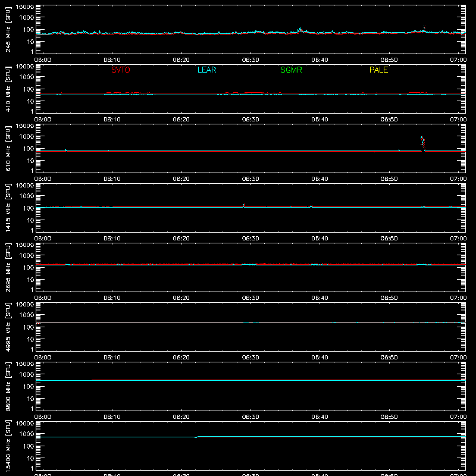This screenshot has height=476, width=476.
Task: Click the 06:30 time label under the 245 MHz plot
Action: [x=250, y=60]
